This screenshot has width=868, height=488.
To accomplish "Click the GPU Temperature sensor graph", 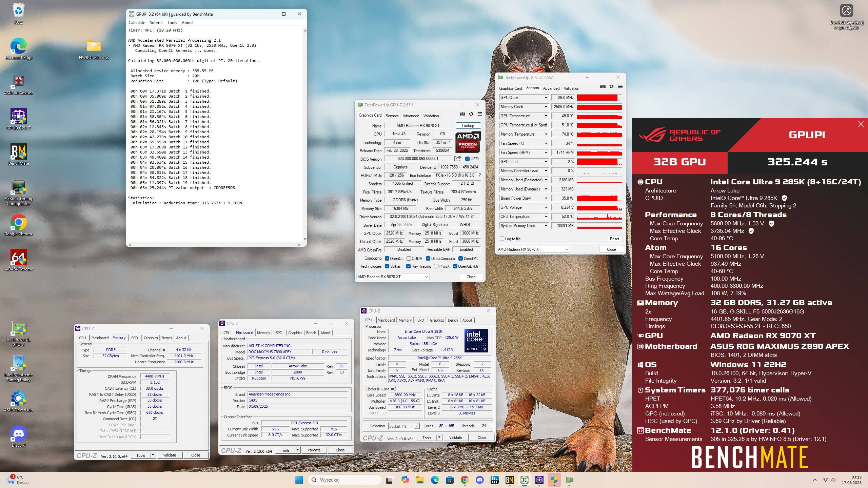I will point(599,116).
